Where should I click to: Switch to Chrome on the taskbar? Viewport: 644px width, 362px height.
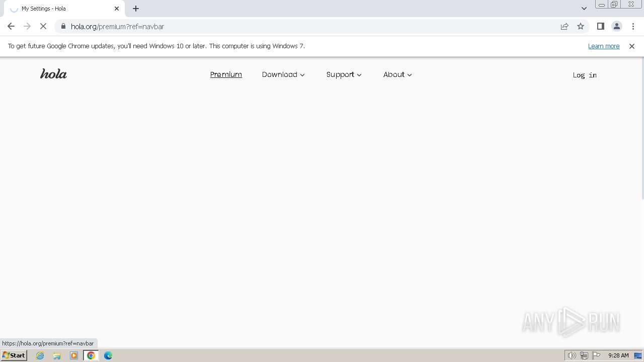coord(91,355)
